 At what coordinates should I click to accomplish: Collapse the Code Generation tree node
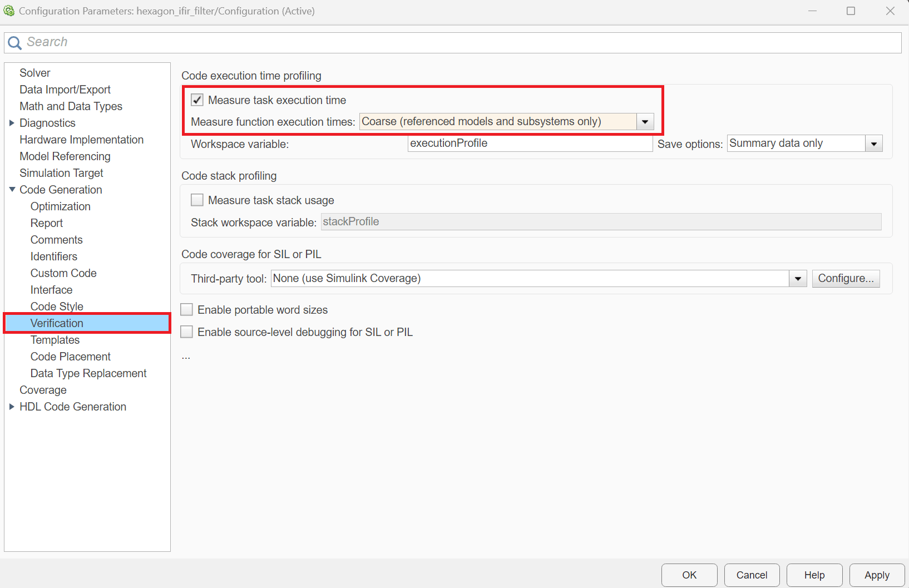pos(12,190)
